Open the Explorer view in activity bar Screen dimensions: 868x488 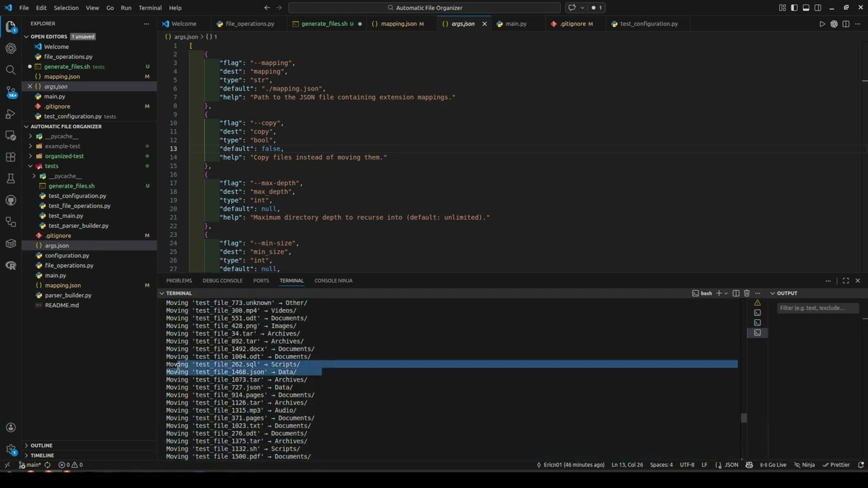11,27
